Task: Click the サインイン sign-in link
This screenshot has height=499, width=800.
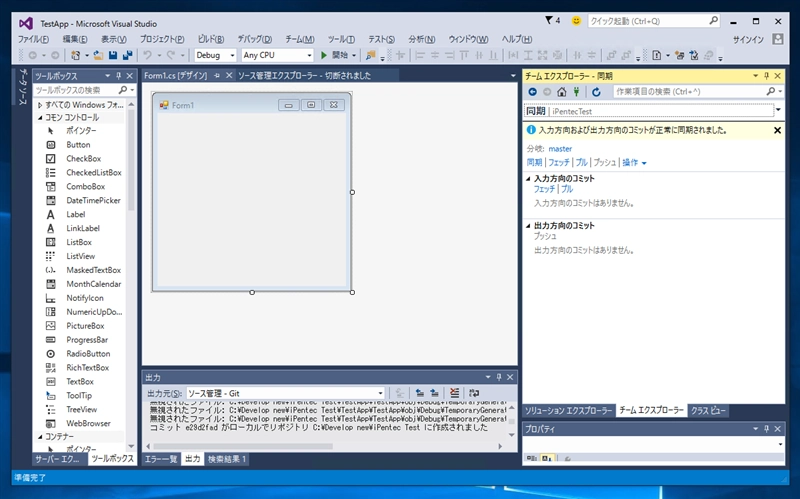Action: [x=748, y=40]
